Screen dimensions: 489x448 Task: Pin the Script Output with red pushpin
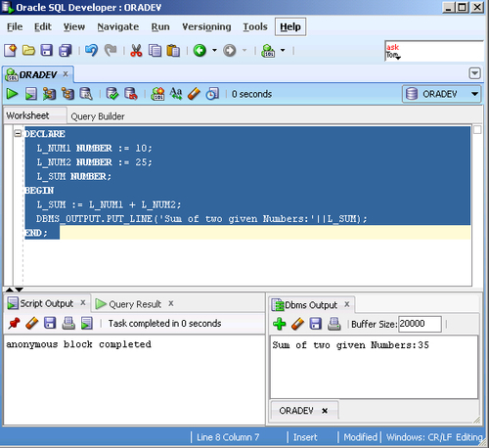coord(14,323)
